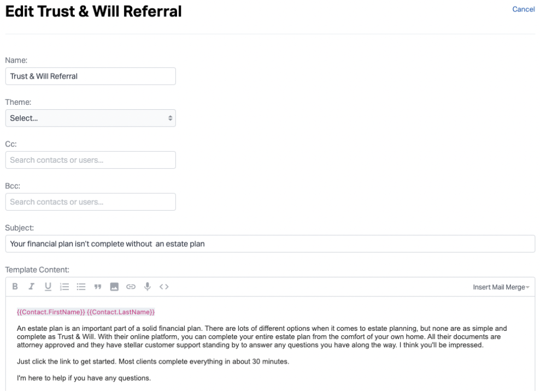The width and height of the screenshot is (540, 392).
Task: Apply italic formatting in the editor
Action: click(x=31, y=287)
